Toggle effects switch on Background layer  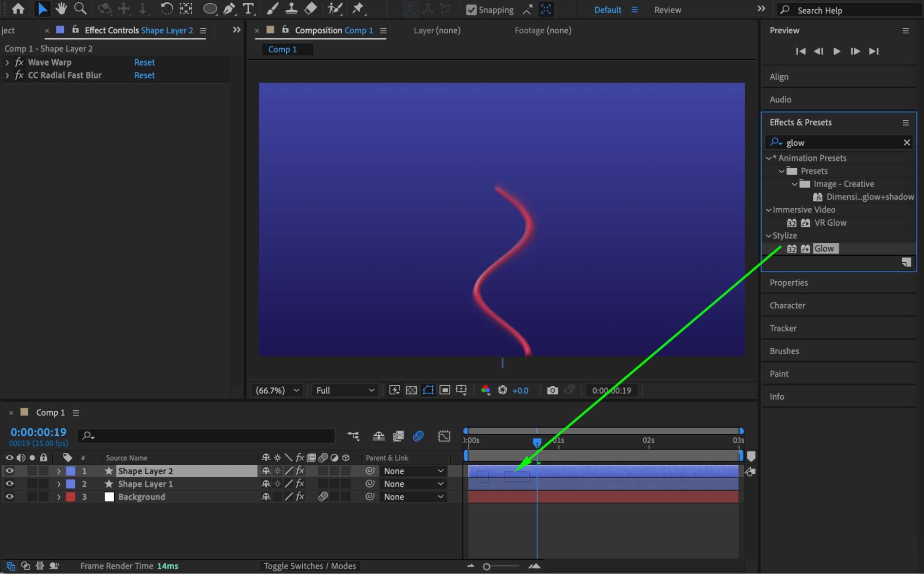tap(300, 497)
